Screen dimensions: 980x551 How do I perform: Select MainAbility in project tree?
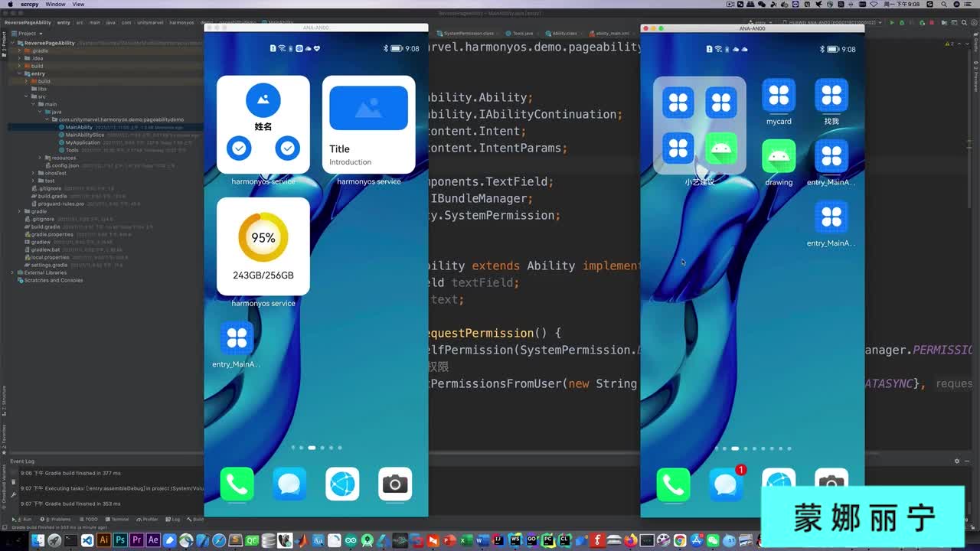[x=79, y=127]
